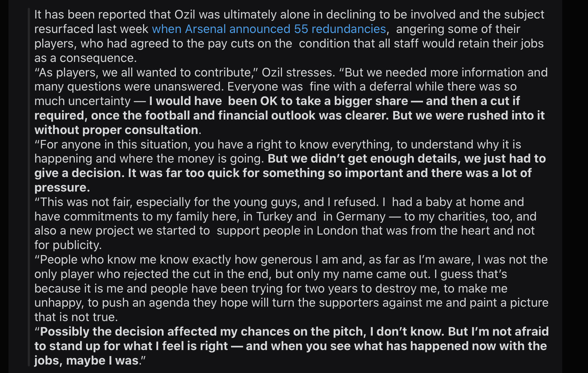
Task: Click the words 'that is not true.'
Action: pyautogui.click(x=76, y=317)
